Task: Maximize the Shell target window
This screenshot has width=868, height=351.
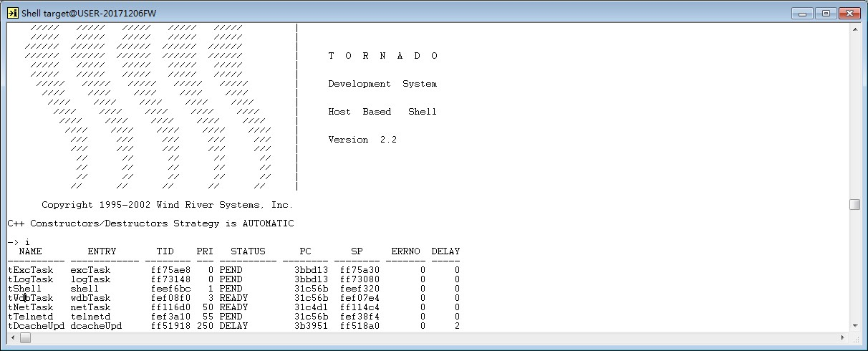Action: point(826,13)
